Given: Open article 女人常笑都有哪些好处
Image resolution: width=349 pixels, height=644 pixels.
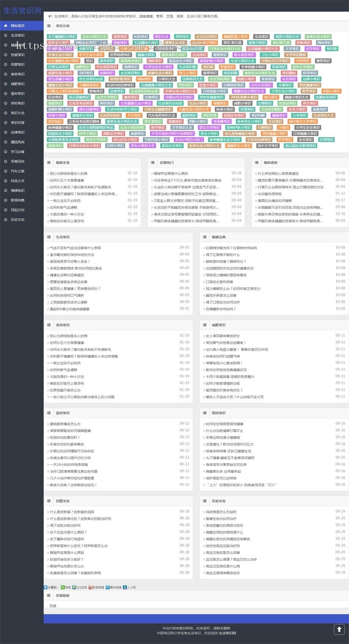Looking at the screenshot, I should 223,336.
